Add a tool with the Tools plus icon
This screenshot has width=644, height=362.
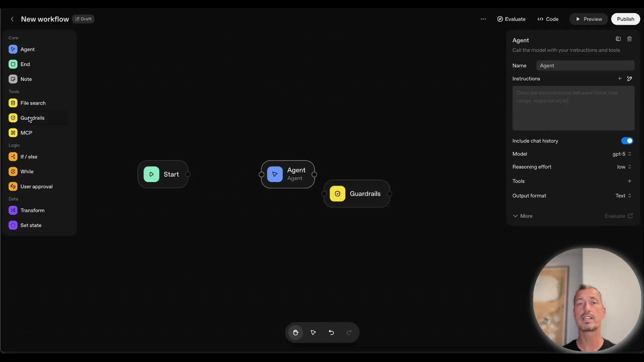tap(630, 181)
